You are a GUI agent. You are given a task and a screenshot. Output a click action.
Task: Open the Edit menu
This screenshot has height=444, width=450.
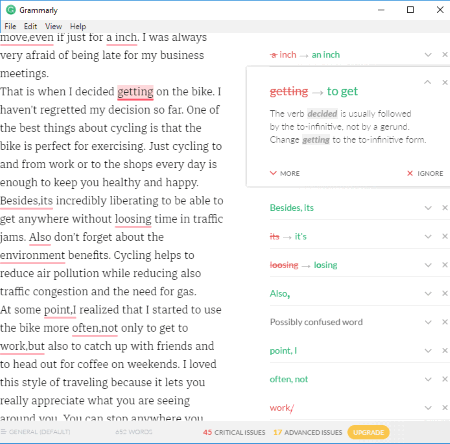(30, 26)
